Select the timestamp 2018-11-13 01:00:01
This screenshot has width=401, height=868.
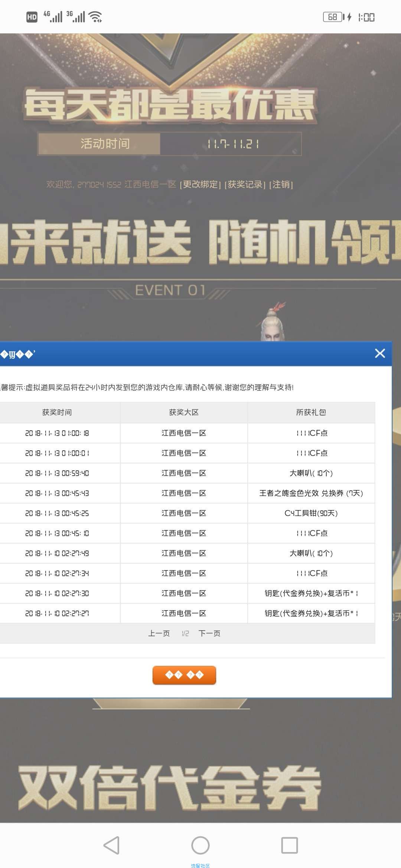point(57,453)
